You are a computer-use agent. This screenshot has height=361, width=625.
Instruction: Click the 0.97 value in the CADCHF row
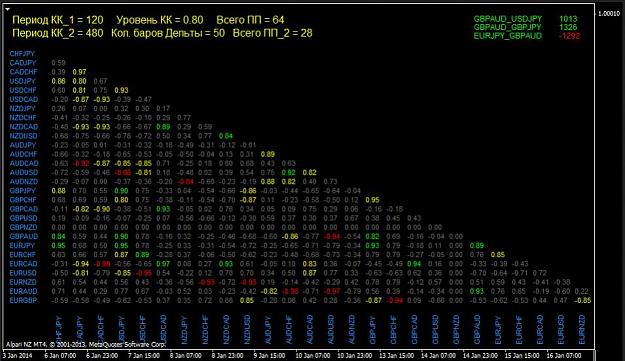click(x=79, y=72)
